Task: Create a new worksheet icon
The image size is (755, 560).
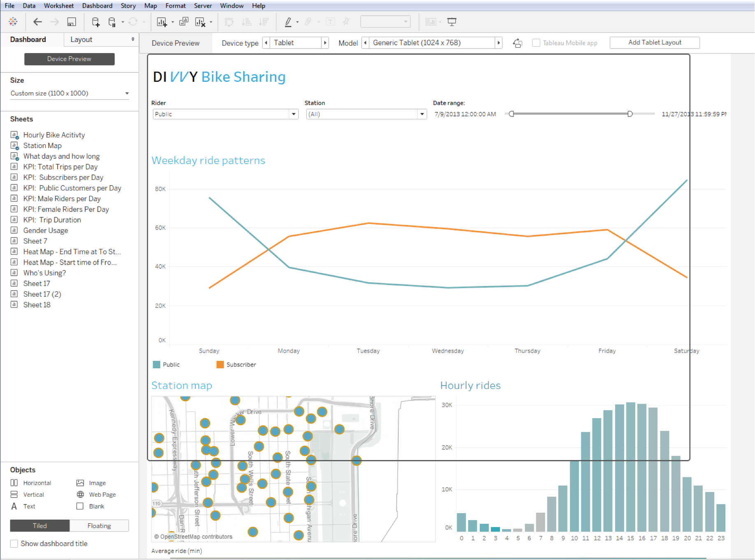Action: click(162, 22)
